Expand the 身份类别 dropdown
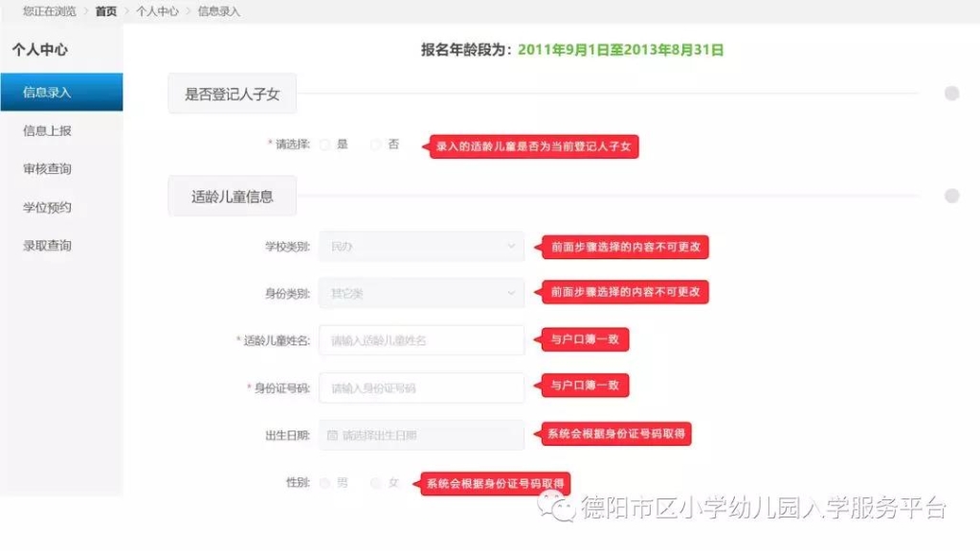This screenshot has width=980, height=551. pyautogui.click(x=421, y=293)
